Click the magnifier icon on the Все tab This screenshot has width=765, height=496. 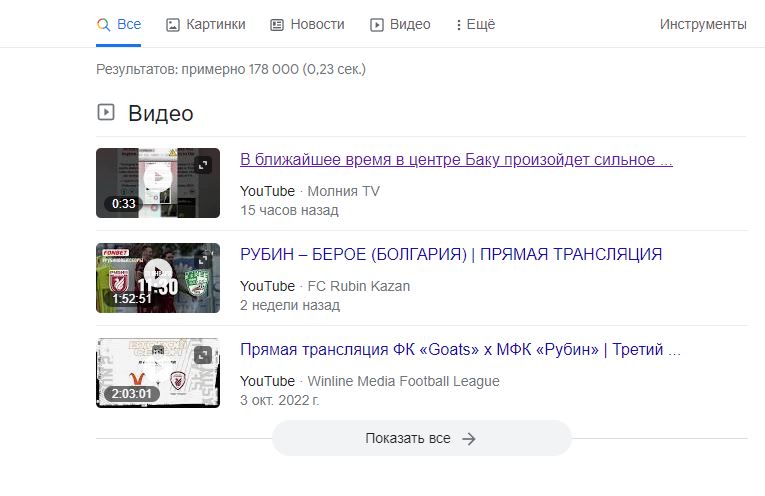click(102, 24)
